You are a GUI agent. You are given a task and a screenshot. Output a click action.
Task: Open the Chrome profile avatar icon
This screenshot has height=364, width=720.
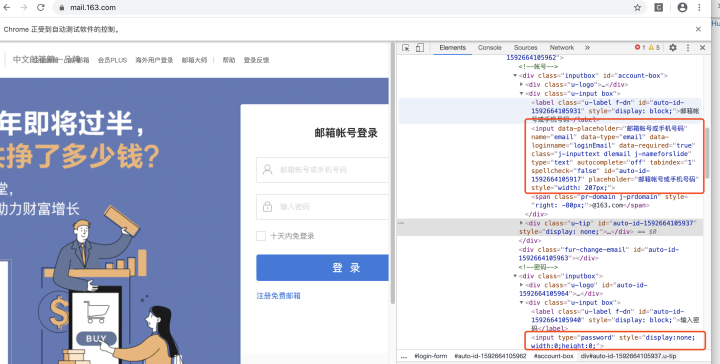[x=682, y=7]
